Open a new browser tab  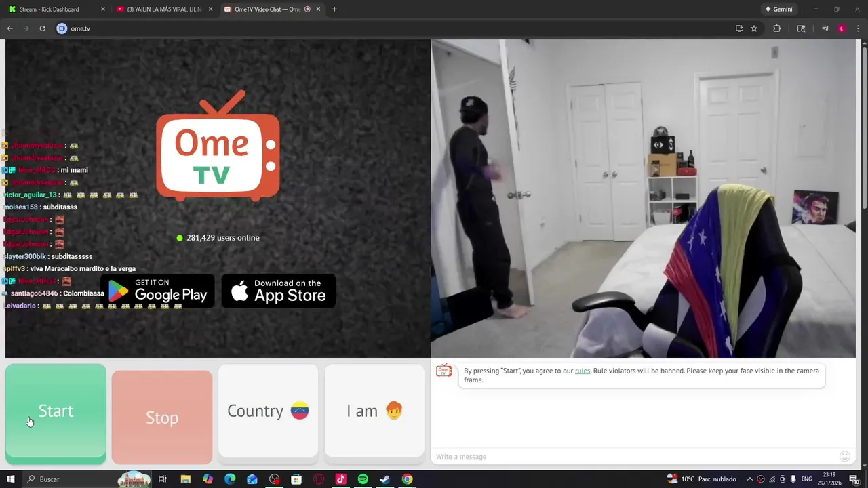tap(334, 9)
